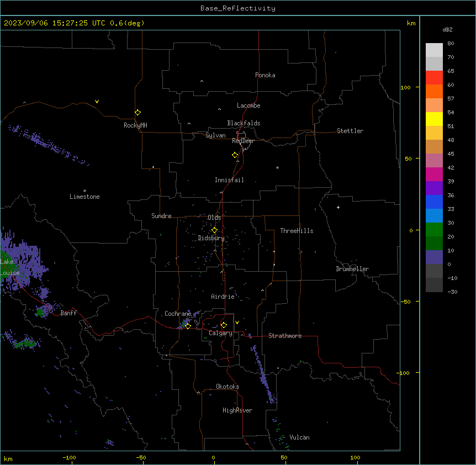Click the yellow marker at Cochrane

click(188, 326)
